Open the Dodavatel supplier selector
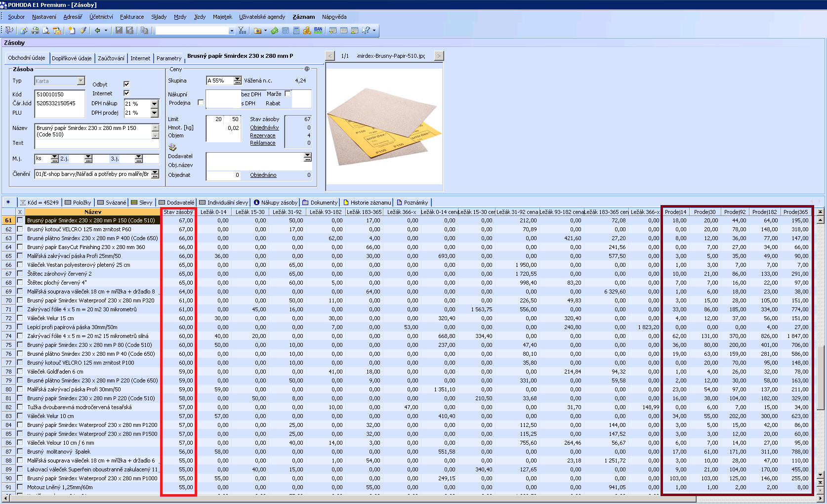 pyautogui.click(x=308, y=157)
